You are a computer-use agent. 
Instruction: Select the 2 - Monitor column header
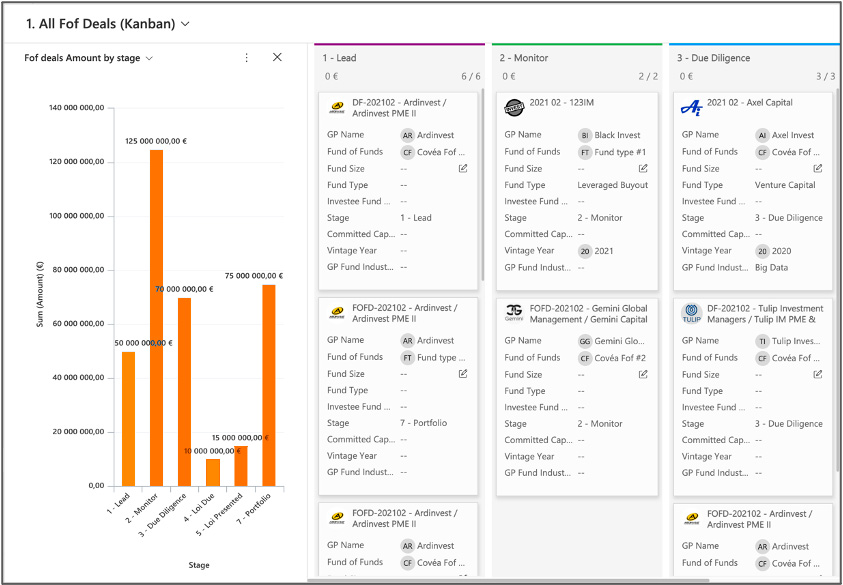523,58
